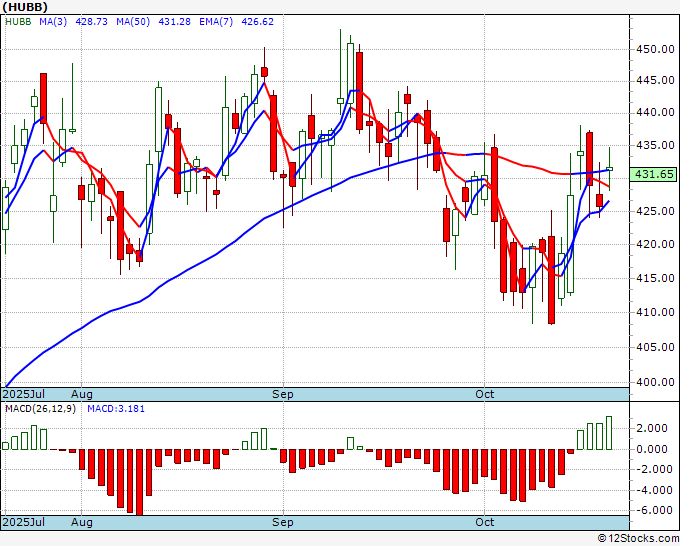Click the 405.00 price axis label
This screenshot has height=546, width=680.
click(x=655, y=347)
